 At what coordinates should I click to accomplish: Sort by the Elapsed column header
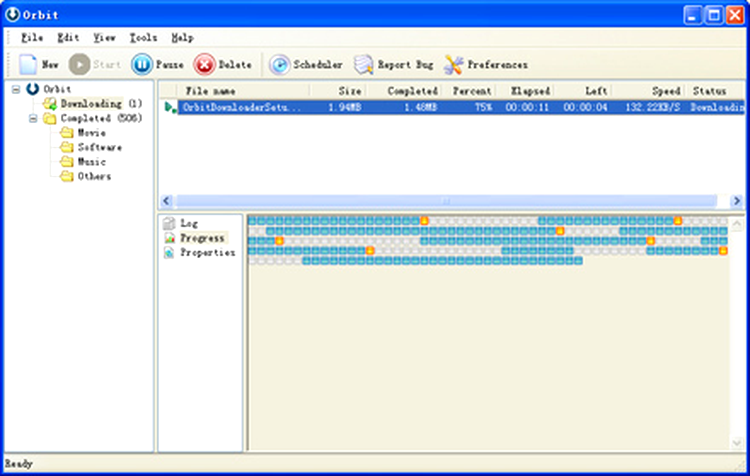[x=525, y=91]
